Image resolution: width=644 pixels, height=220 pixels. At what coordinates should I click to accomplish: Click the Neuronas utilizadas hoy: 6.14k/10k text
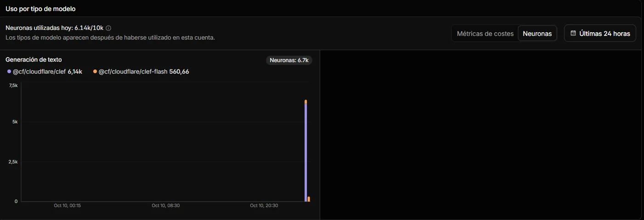coord(54,28)
